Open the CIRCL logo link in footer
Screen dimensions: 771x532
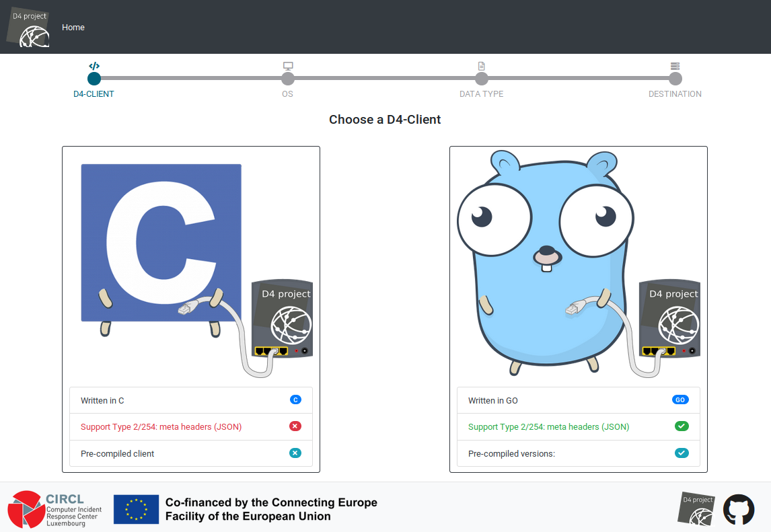coord(54,509)
